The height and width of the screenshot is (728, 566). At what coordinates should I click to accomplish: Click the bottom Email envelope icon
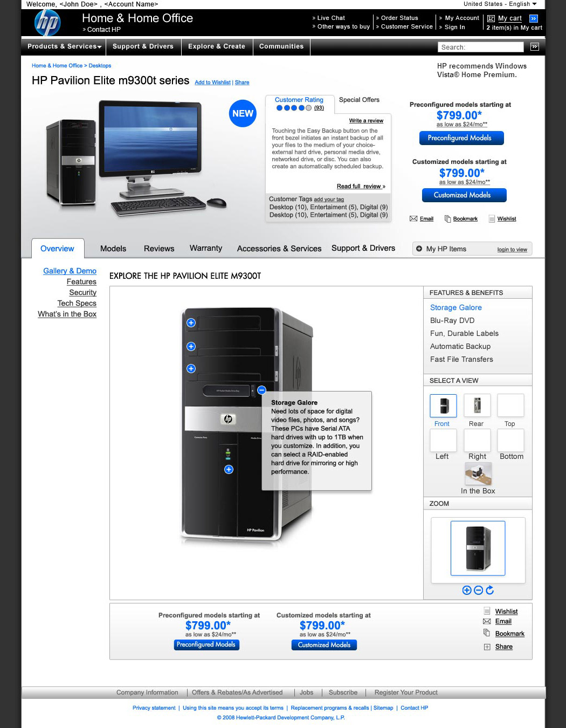(x=487, y=621)
